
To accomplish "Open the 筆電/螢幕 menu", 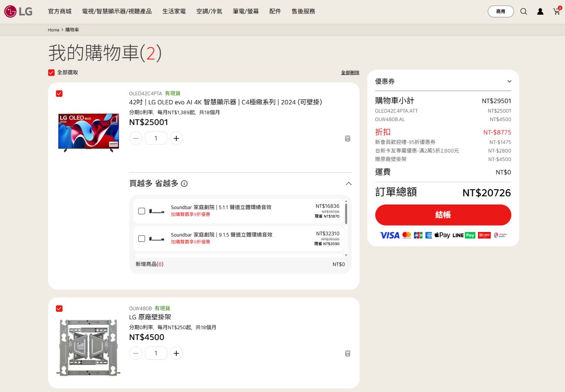I will click(x=246, y=11).
